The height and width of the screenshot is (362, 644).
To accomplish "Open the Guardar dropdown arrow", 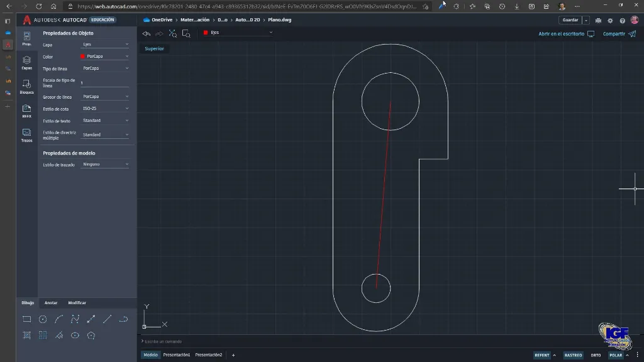I will coord(586,20).
